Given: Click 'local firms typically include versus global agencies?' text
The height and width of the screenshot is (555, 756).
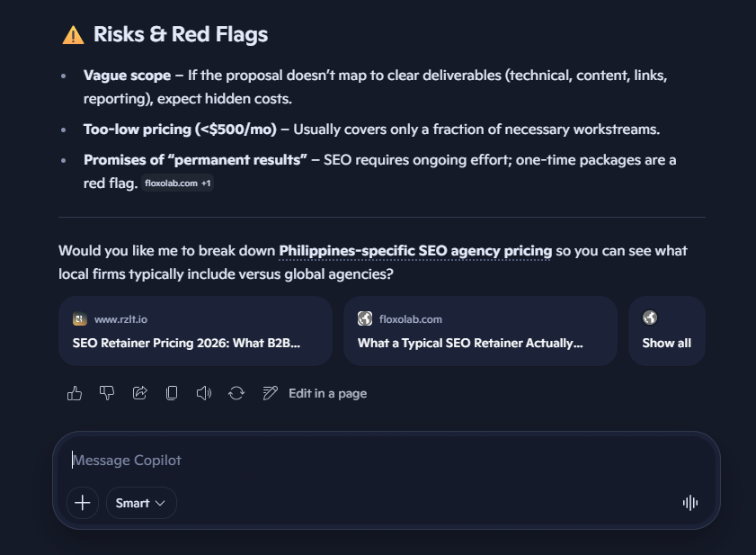Looking at the screenshot, I should tap(226, 274).
